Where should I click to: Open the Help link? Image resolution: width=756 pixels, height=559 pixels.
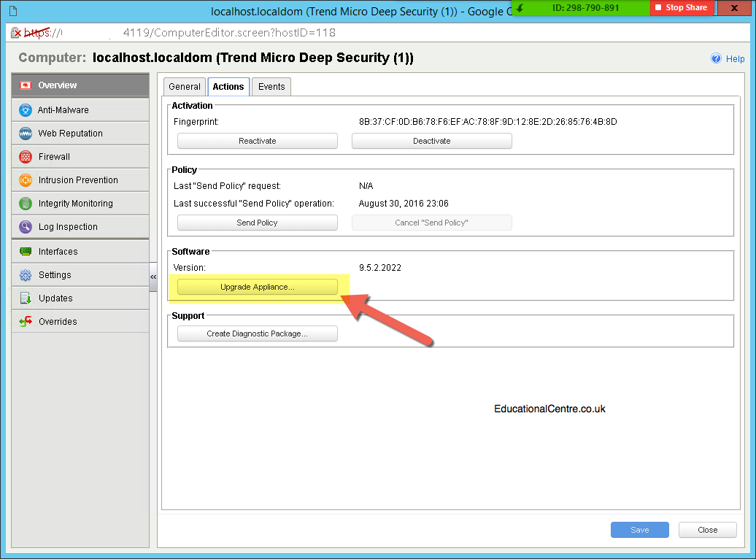(x=736, y=59)
